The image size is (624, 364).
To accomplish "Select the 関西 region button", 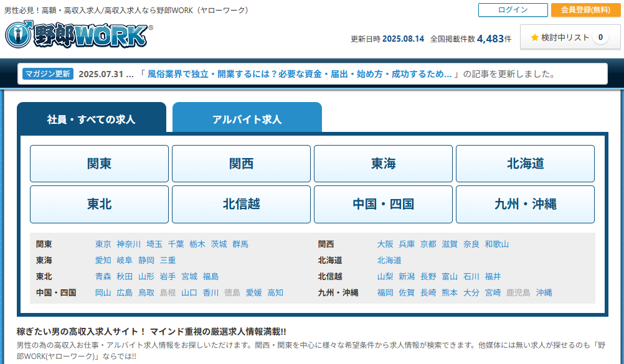I will coord(241,164).
